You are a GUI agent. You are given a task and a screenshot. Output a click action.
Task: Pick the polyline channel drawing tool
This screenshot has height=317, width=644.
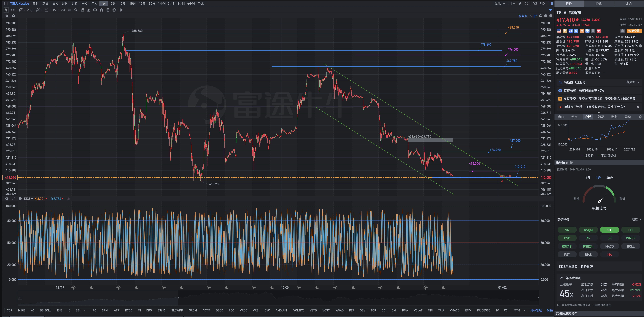pyautogui.click(x=21, y=10)
